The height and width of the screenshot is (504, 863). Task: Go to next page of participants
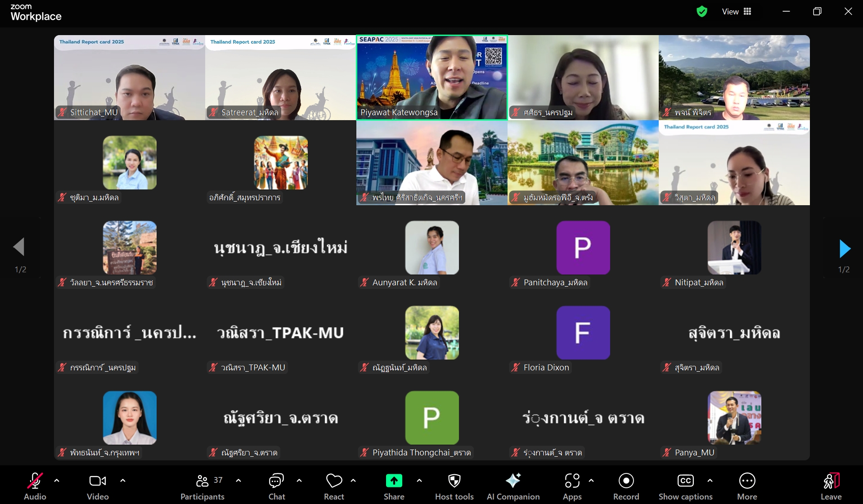pos(845,248)
